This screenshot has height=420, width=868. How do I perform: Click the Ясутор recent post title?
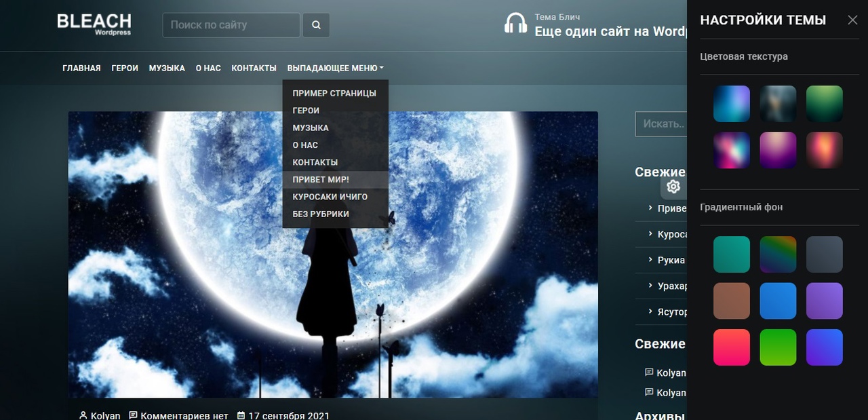[x=673, y=311]
